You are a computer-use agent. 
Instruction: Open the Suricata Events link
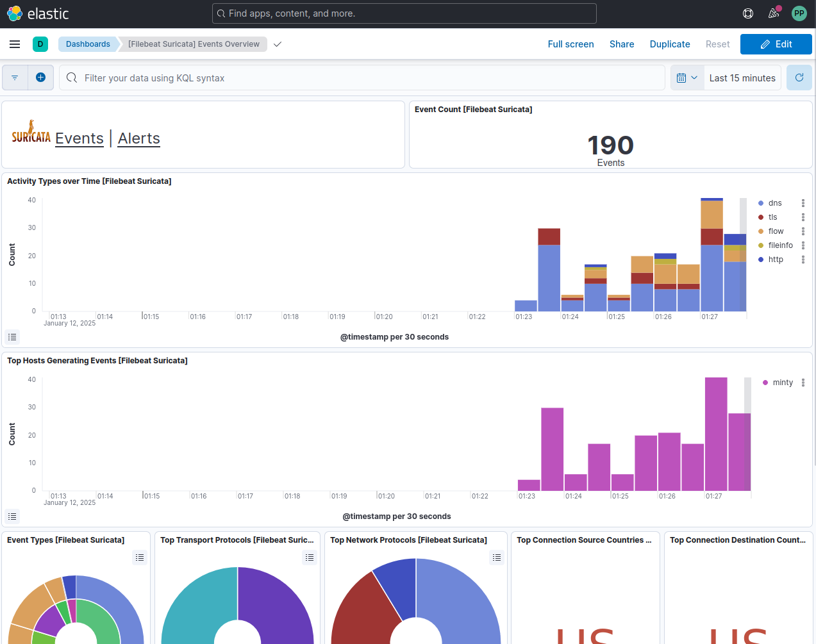click(x=79, y=138)
